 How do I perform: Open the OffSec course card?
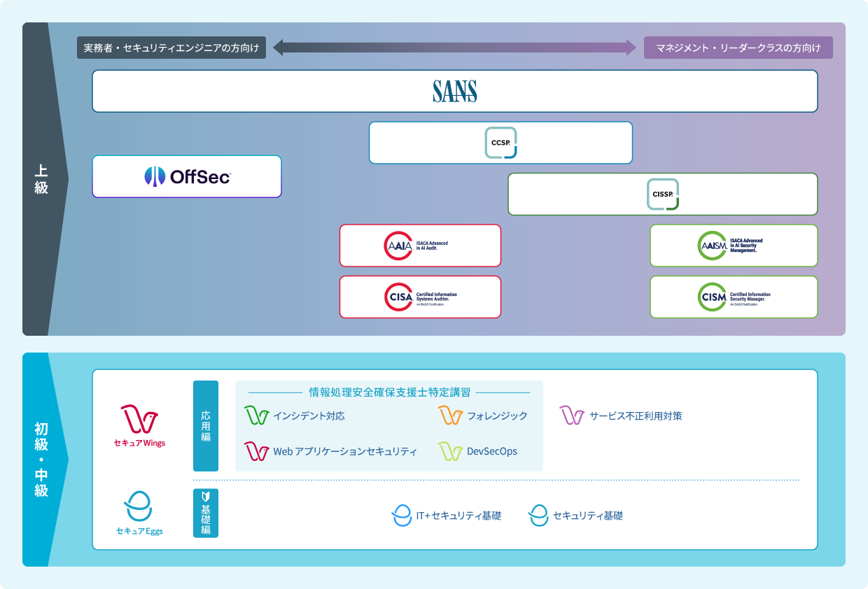(187, 176)
